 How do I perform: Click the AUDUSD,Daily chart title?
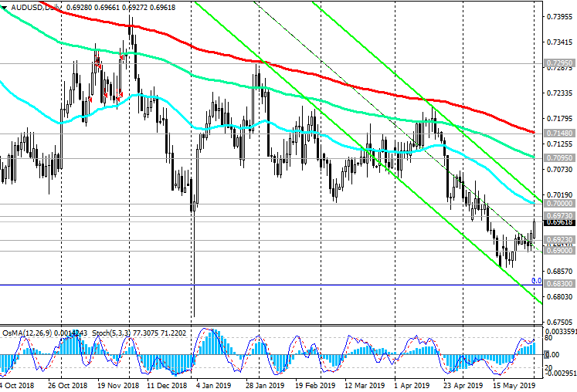point(36,8)
